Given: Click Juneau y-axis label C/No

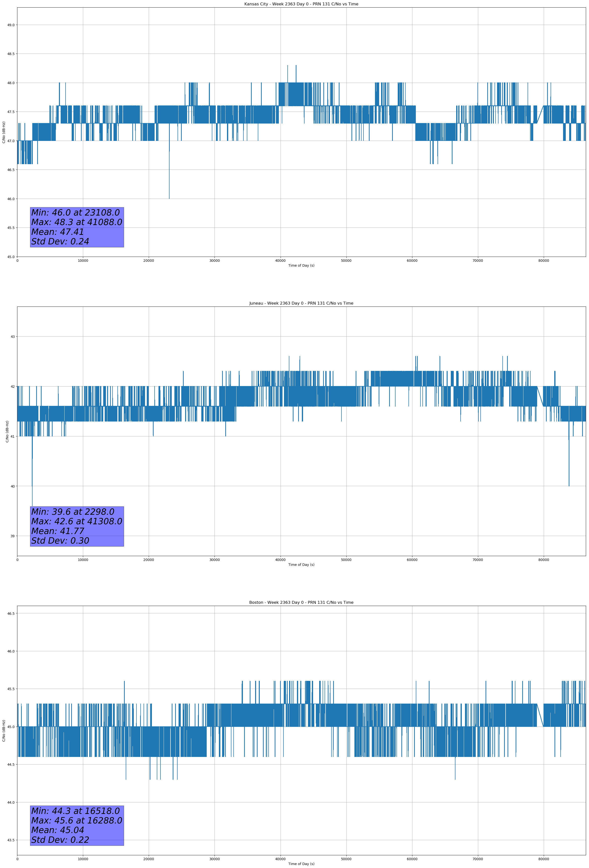Looking at the screenshot, I should point(7,431).
